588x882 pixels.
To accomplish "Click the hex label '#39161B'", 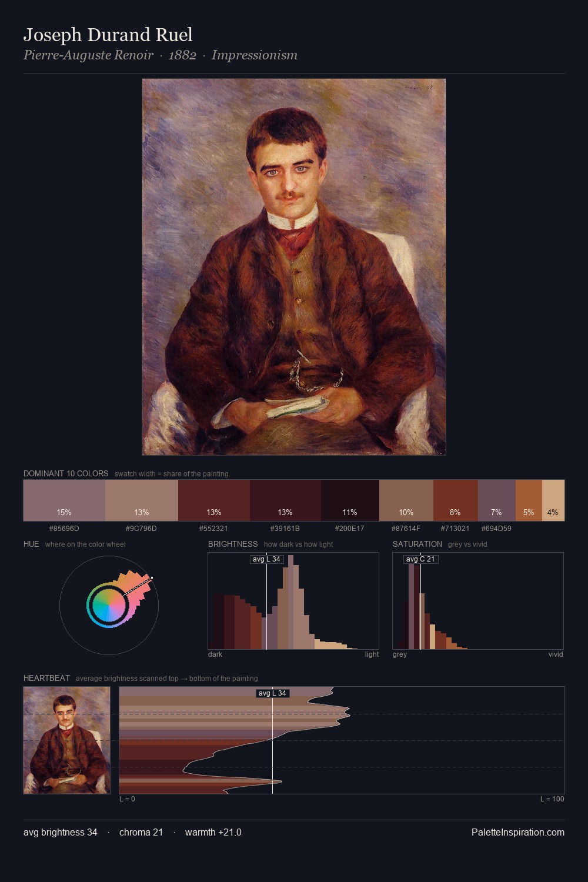I will [x=285, y=529].
